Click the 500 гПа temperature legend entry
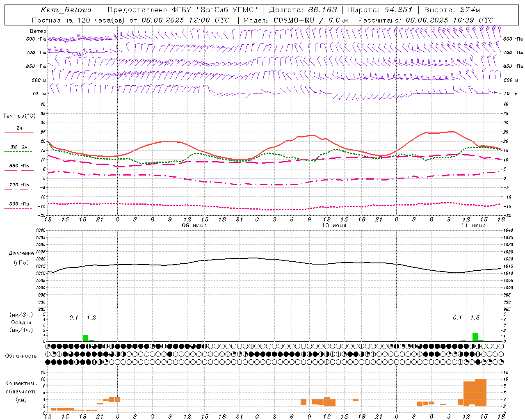 19,203
